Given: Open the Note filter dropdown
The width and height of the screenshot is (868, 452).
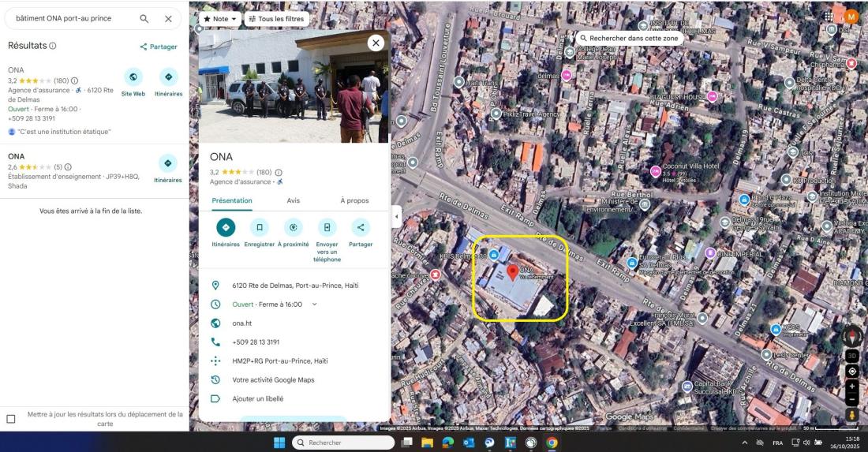Looking at the screenshot, I should coord(219,18).
